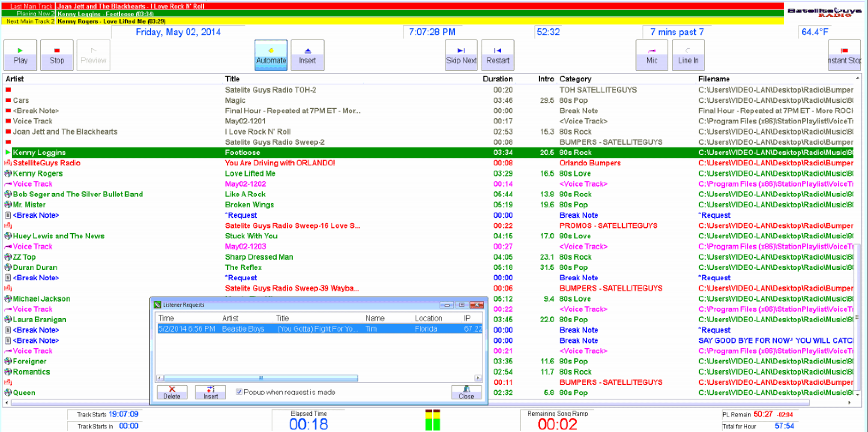The height and width of the screenshot is (432, 868).
Task: Select the Cars Magic row
Action: click(x=428, y=100)
